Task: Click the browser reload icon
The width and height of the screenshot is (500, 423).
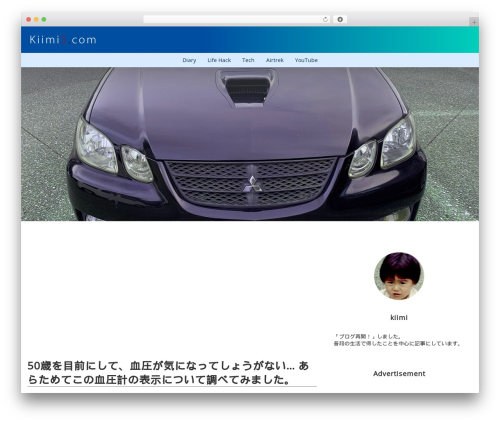Action: pyautogui.click(x=325, y=20)
